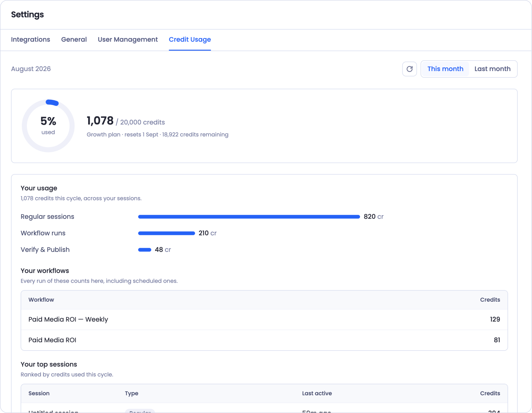The height and width of the screenshot is (413, 532).
Task: Open the General settings tab
Action: click(x=74, y=39)
